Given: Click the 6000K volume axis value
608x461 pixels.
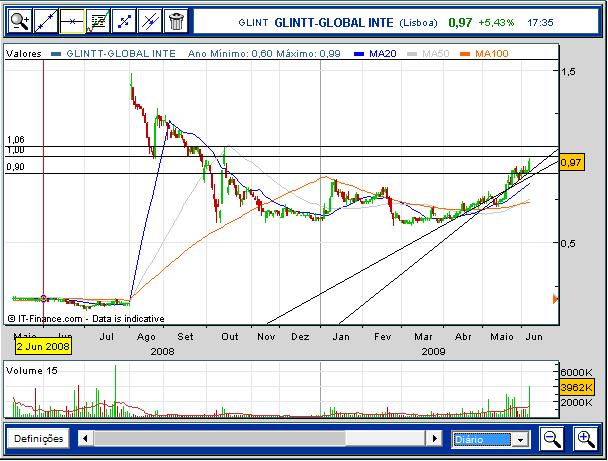Looking at the screenshot, I should tap(577, 372).
